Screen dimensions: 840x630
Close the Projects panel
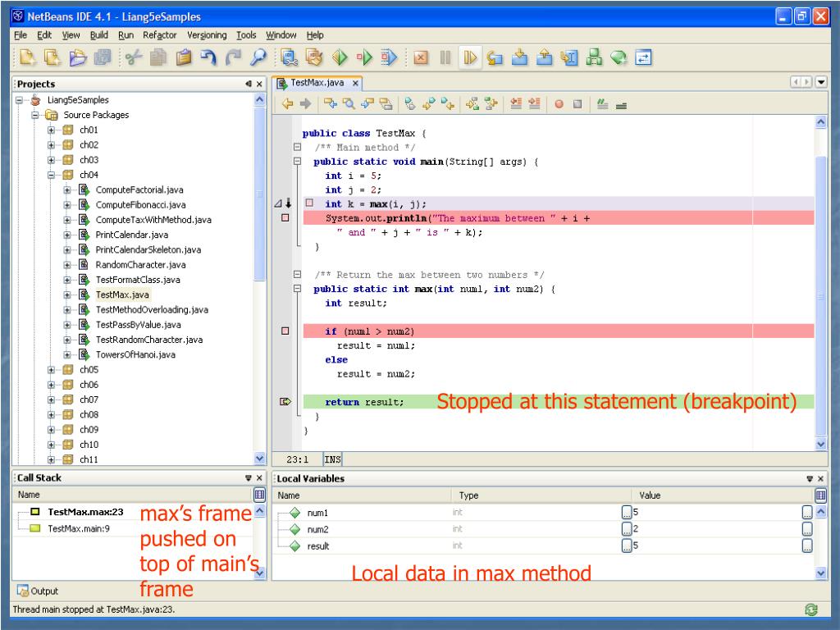pyautogui.click(x=259, y=84)
